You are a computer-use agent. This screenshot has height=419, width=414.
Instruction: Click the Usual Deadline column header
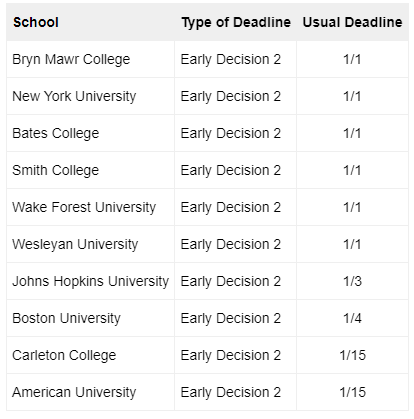[x=352, y=22]
